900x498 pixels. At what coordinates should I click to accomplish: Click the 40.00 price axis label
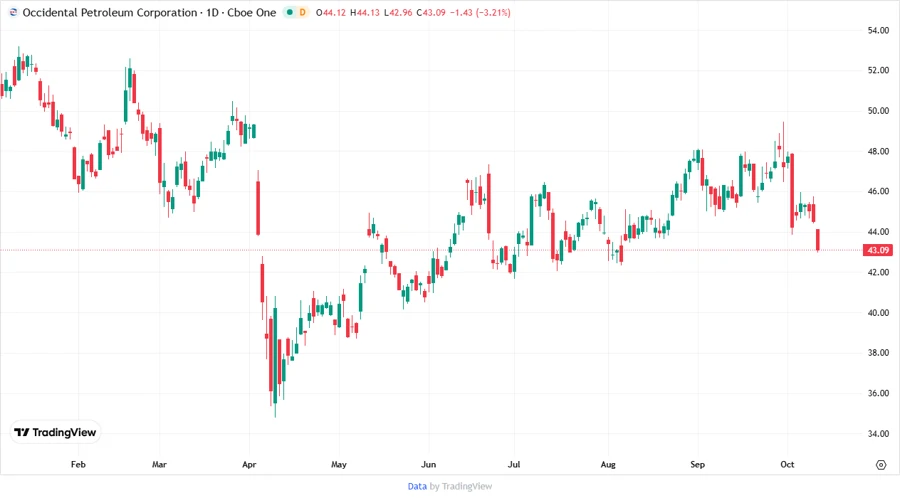[x=878, y=313]
